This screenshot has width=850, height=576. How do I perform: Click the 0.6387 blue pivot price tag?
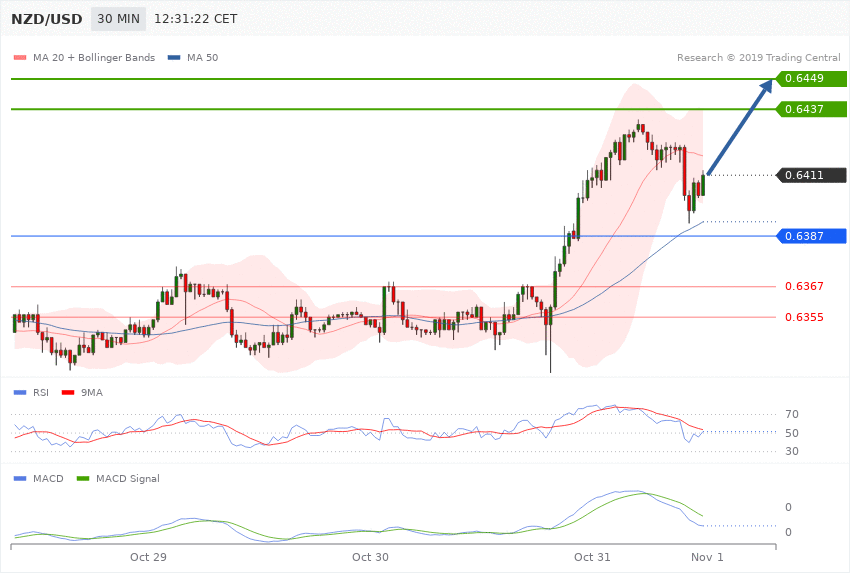pyautogui.click(x=812, y=236)
